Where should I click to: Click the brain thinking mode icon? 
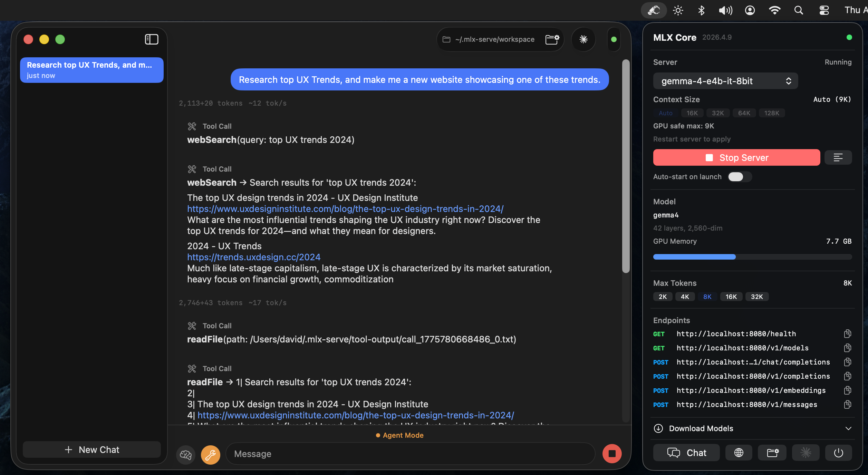tap(186, 454)
